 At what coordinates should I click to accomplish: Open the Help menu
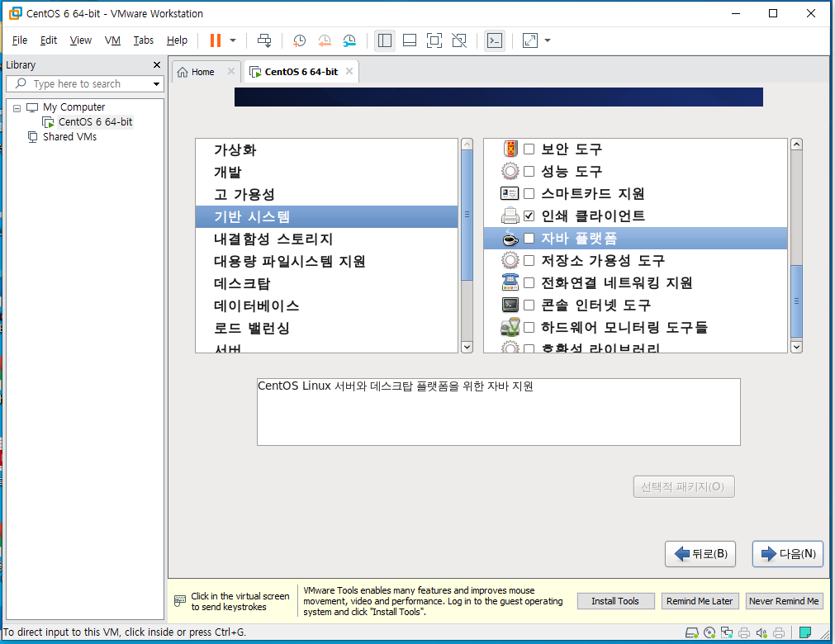pyautogui.click(x=177, y=40)
